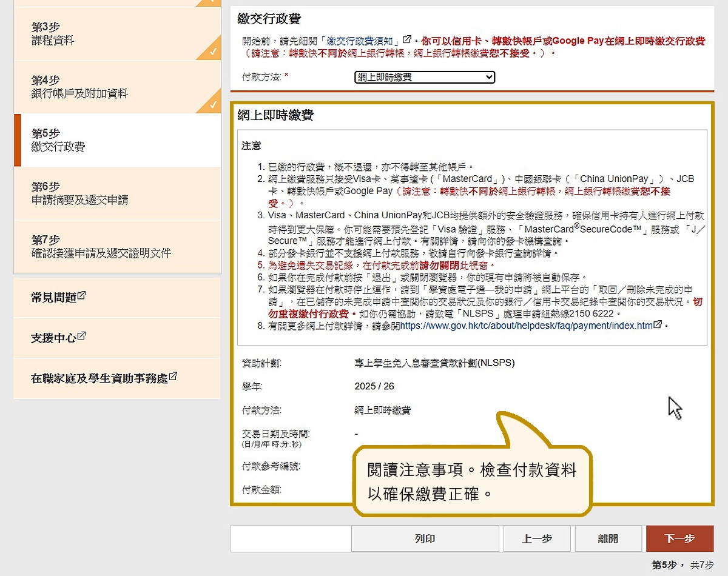Click the 上一步 button
Screen dimensions: 728x576
[537, 538]
